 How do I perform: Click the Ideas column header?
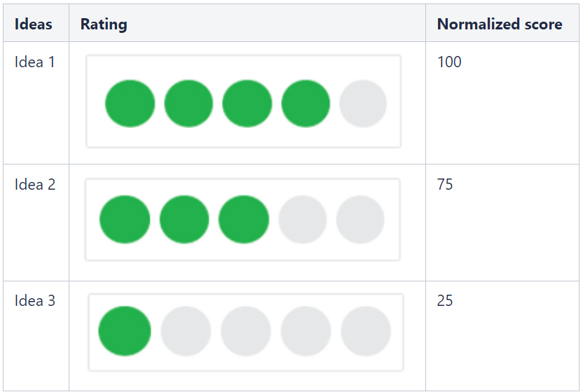pos(34,24)
